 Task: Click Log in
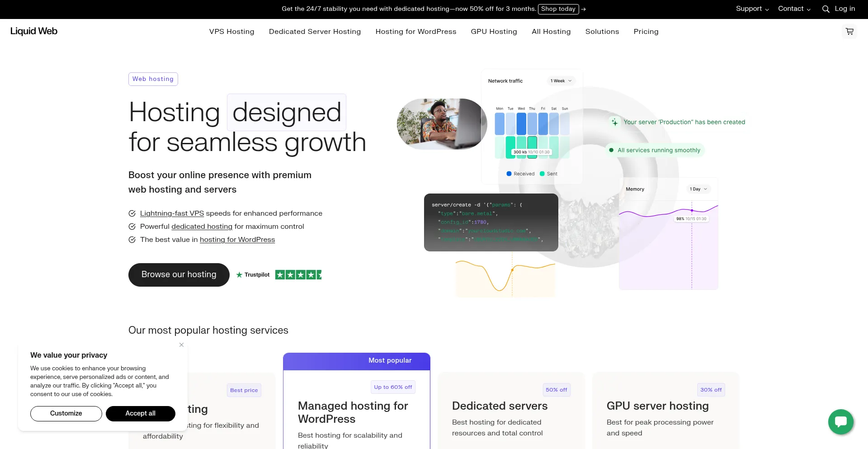(845, 9)
